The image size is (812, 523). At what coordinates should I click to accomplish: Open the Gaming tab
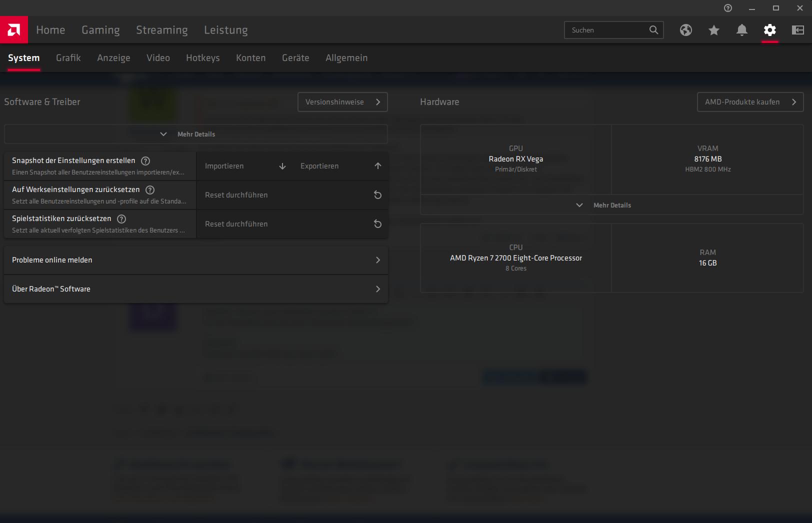click(101, 30)
